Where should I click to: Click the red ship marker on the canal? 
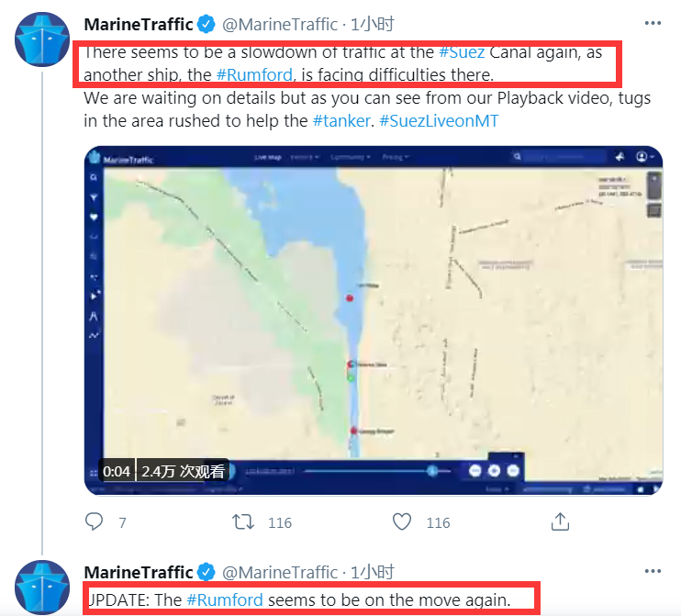pyautogui.click(x=350, y=298)
